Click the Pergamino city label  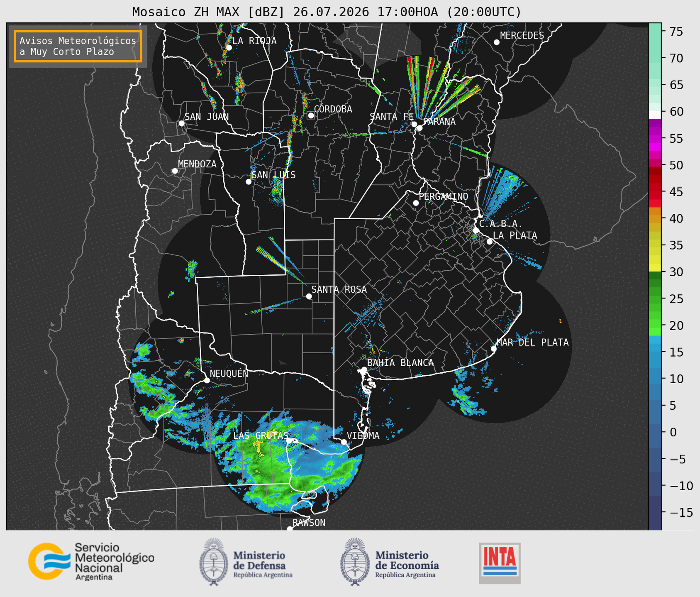pyautogui.click(x=444, y=196)
